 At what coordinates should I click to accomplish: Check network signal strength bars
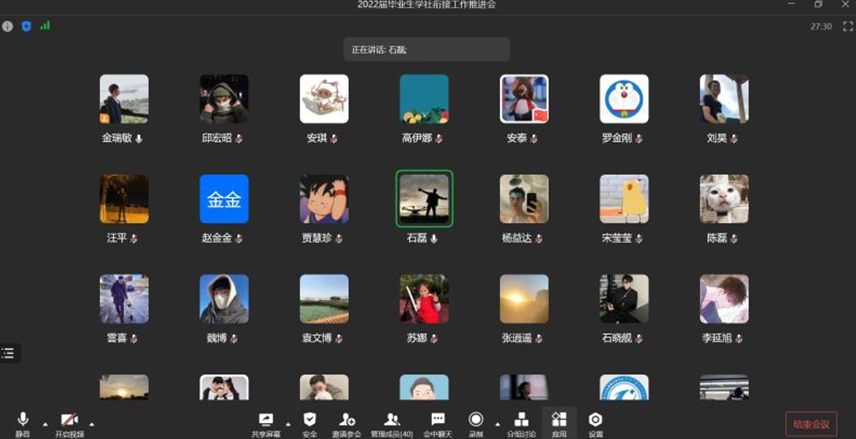pos(45,26)
